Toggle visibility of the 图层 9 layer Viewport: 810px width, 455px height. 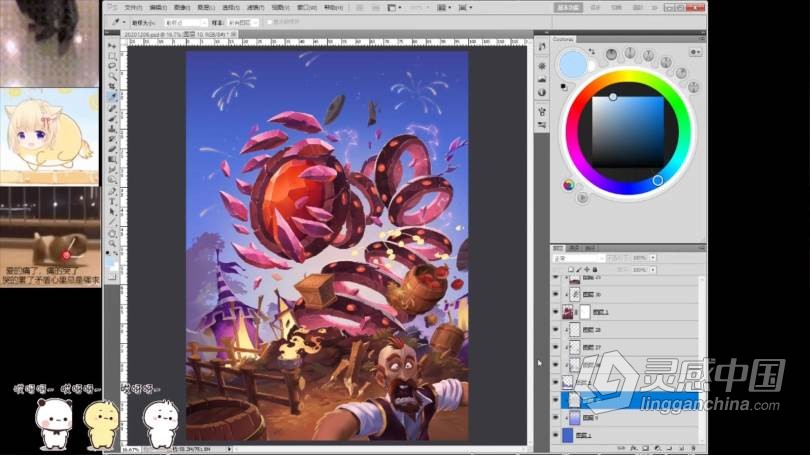tap(556, 417)
